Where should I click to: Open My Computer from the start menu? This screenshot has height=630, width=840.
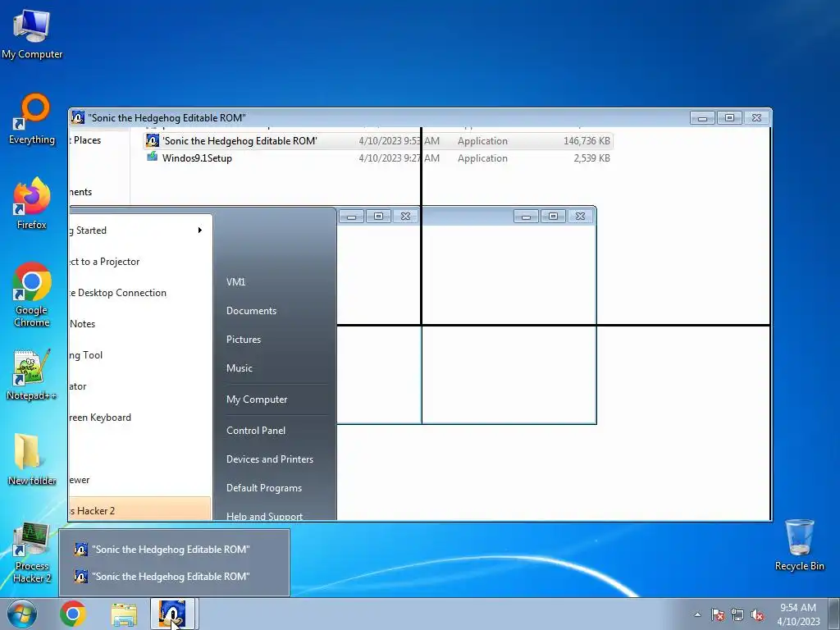(x=257, y=399)
